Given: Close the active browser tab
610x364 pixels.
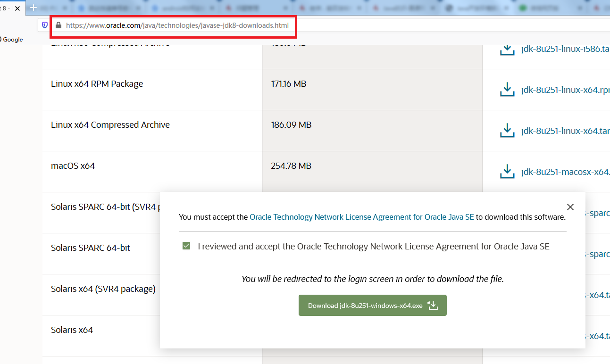Looking at the screenshot, I should [x=17, y=8].
